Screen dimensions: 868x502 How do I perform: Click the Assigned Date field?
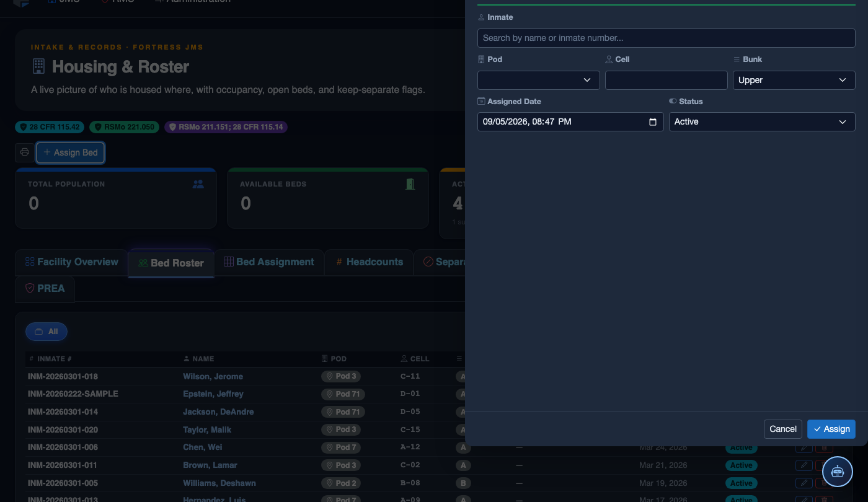click(570, 122)
